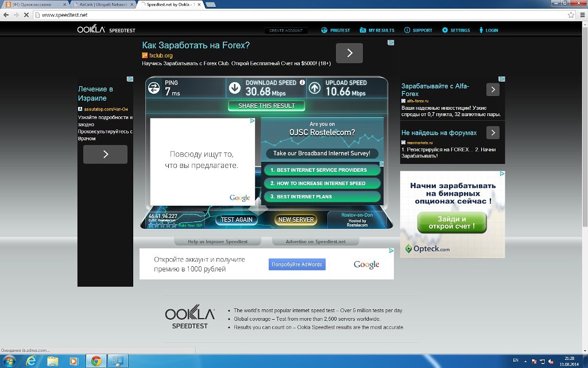The height and width of the screenshot is (368, 588).
Task: Click Зайди и открой счет button
Action: 451,223
